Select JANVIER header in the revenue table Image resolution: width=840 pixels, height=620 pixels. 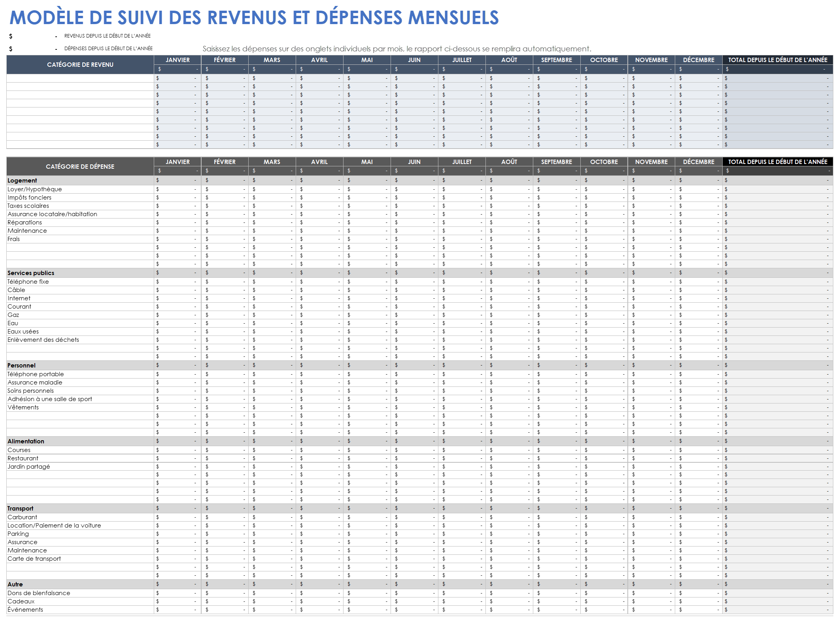(x=177, y=60)
